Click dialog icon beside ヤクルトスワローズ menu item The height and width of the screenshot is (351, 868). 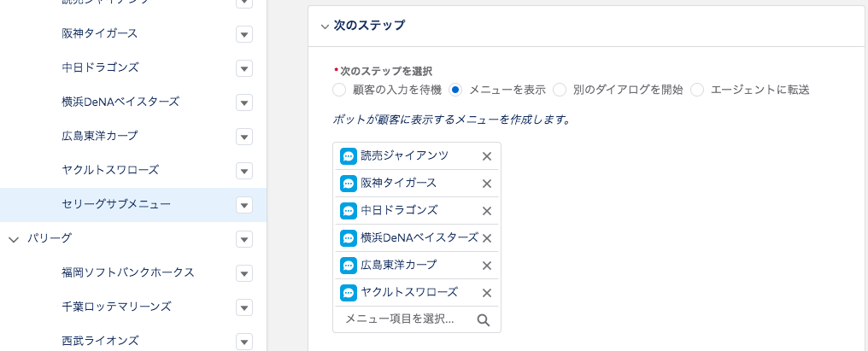tap(349, 292)
